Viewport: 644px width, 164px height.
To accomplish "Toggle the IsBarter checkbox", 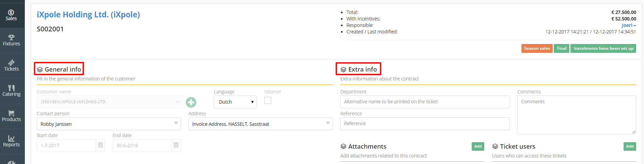I will (268, 100).
